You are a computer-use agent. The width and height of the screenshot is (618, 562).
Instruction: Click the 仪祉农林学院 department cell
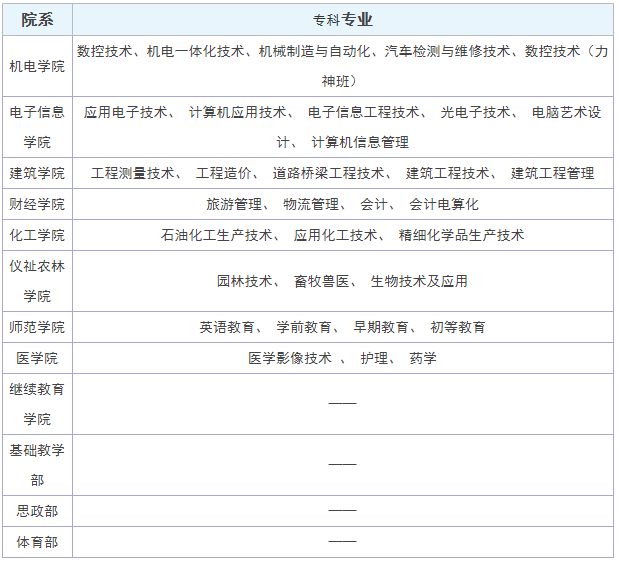[37, 281]
